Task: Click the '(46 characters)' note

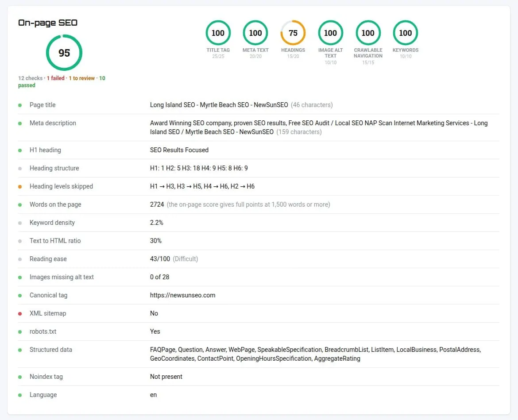Action: click(x=312, y=105)
